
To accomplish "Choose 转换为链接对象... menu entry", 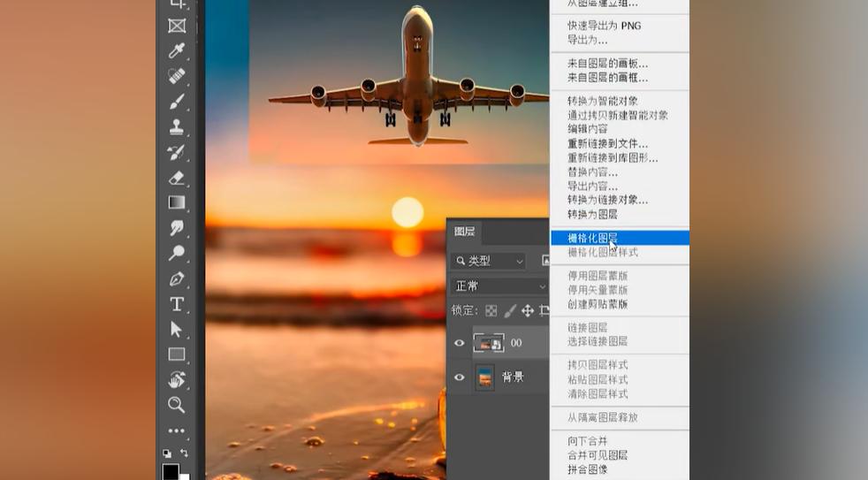I will (607, 200).
